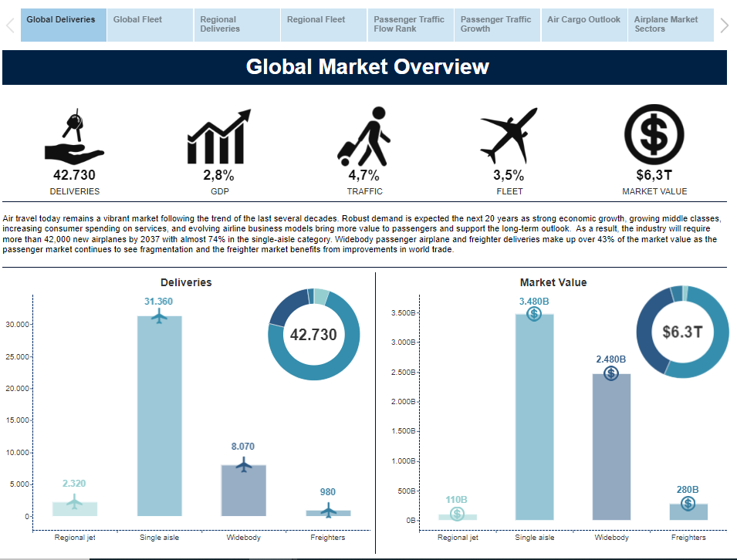Click the 31.360 deliveries data label
This screenshot has height=560, width=737.
coord(158,301)
